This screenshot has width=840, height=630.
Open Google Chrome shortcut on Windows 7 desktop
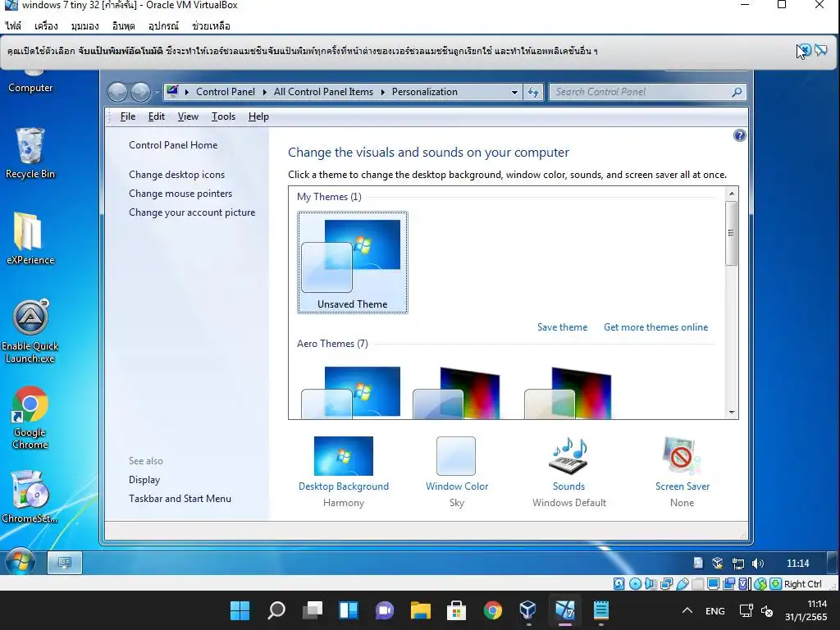(30, 418)
